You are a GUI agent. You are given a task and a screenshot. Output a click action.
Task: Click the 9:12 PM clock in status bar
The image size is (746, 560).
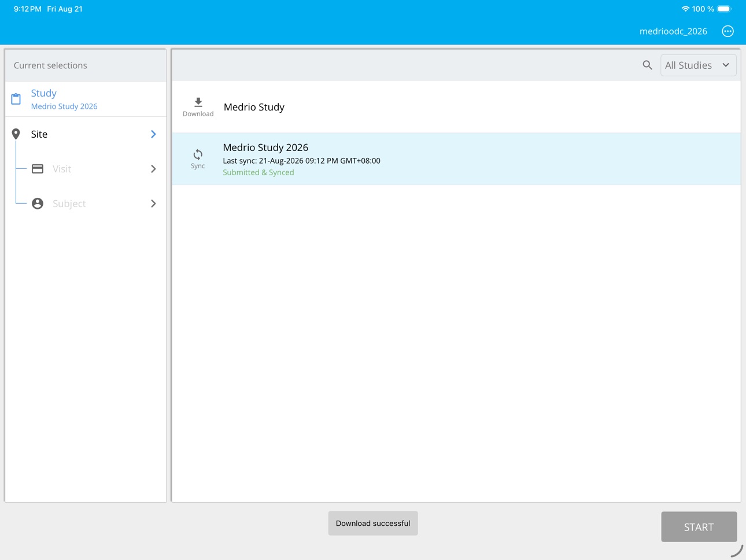[x=27, y=9]
